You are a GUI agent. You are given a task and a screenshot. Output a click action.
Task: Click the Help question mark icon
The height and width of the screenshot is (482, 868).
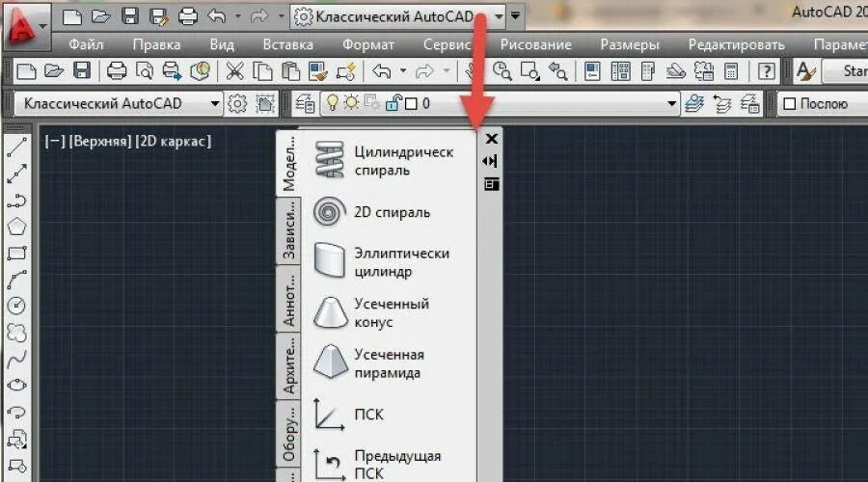point(766,70)
